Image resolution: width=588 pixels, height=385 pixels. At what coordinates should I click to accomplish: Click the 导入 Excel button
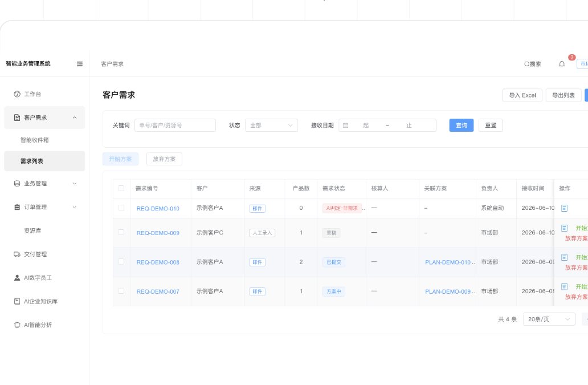[x=522, y=95]
